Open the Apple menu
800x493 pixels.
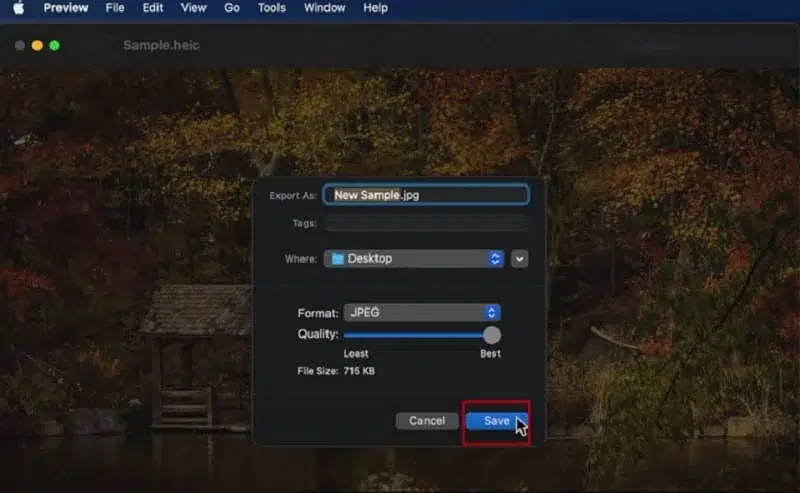click(19, 8)
